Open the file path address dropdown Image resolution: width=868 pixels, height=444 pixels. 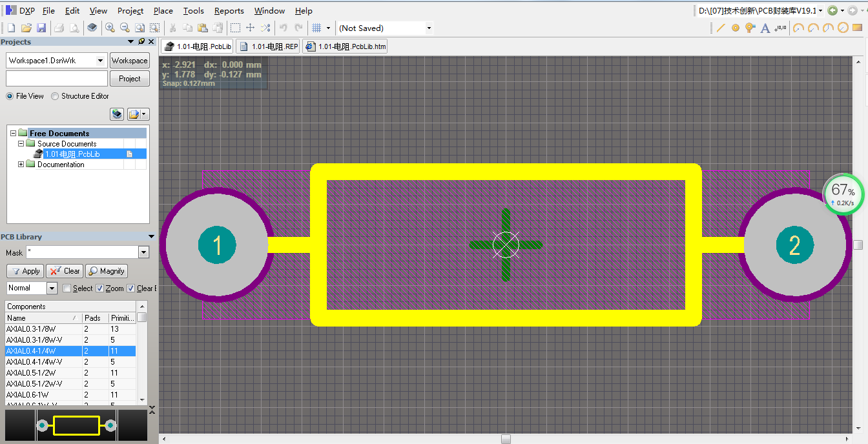point(821,10)
